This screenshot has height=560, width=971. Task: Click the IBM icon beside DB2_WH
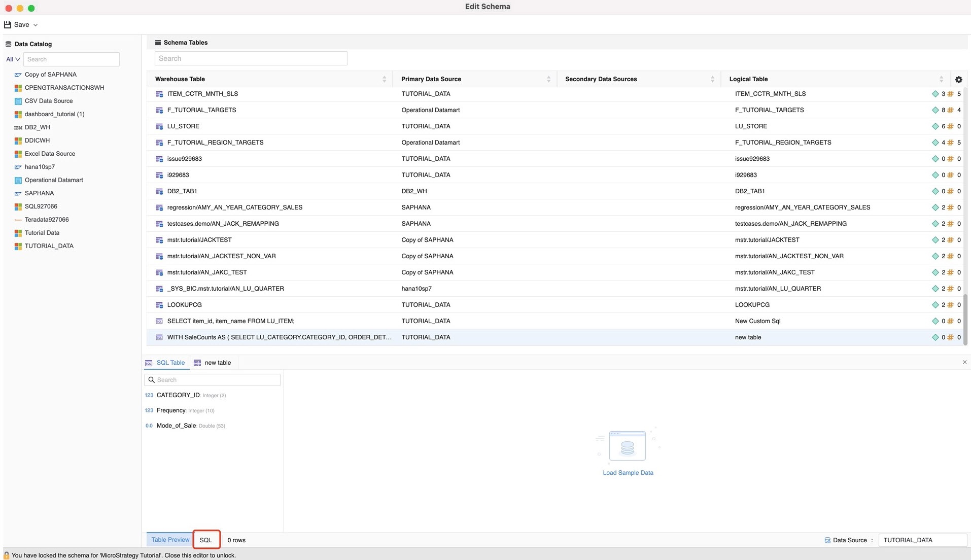pos(18,127)
